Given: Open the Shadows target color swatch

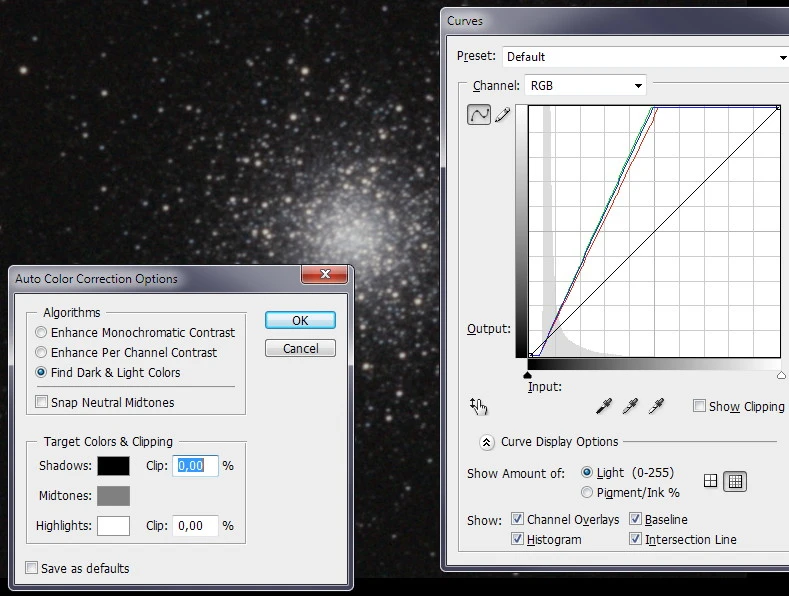Looking at the screenshot, I should pyautogui.click(x=113, y=466).
